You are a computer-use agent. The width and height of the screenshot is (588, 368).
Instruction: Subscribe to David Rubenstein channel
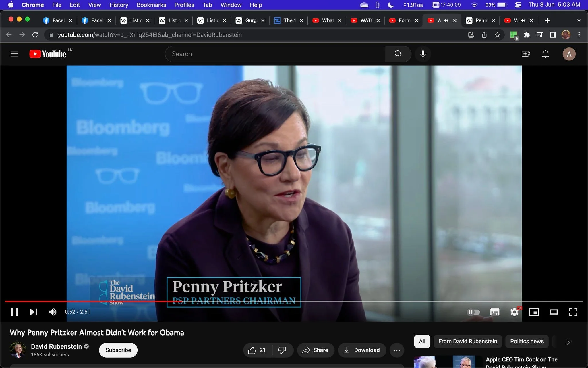pos(118,350)
